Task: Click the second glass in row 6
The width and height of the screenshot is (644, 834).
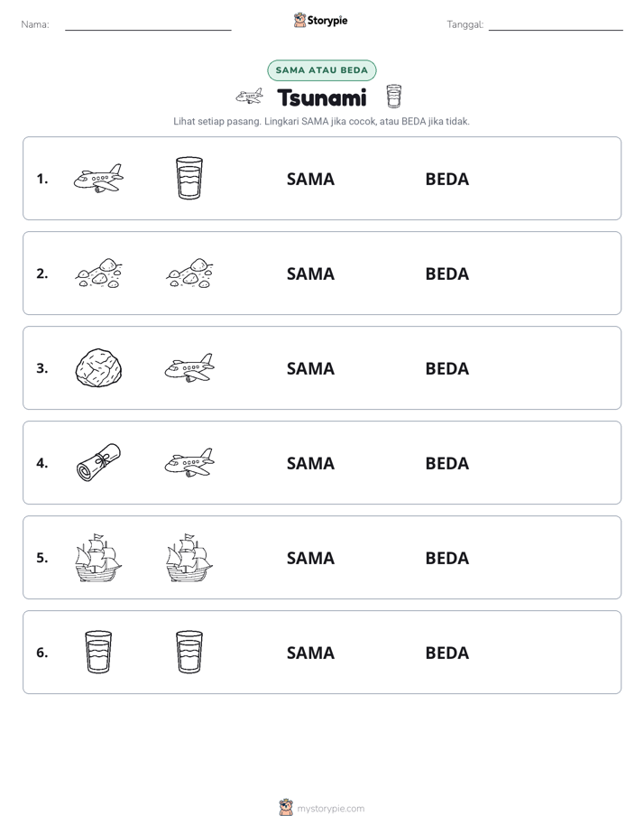Action: 189,652
